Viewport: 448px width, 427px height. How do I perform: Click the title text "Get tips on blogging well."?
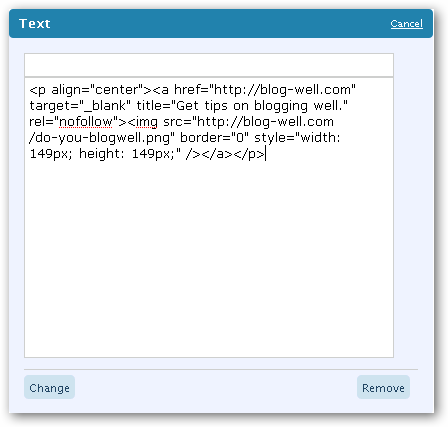click(259, 106)
